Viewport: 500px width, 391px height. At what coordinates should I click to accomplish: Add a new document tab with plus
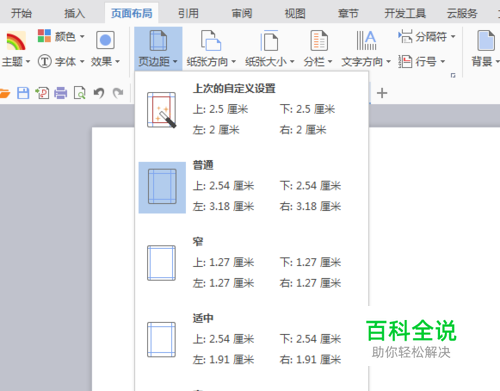pos(382,93)
